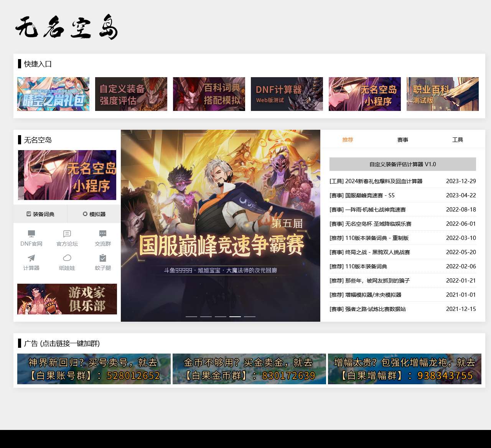Open 自定义装备评估计算器 V1.0 button
The height and width of the screenshot is (448, 491).
(x=403, y=164)
